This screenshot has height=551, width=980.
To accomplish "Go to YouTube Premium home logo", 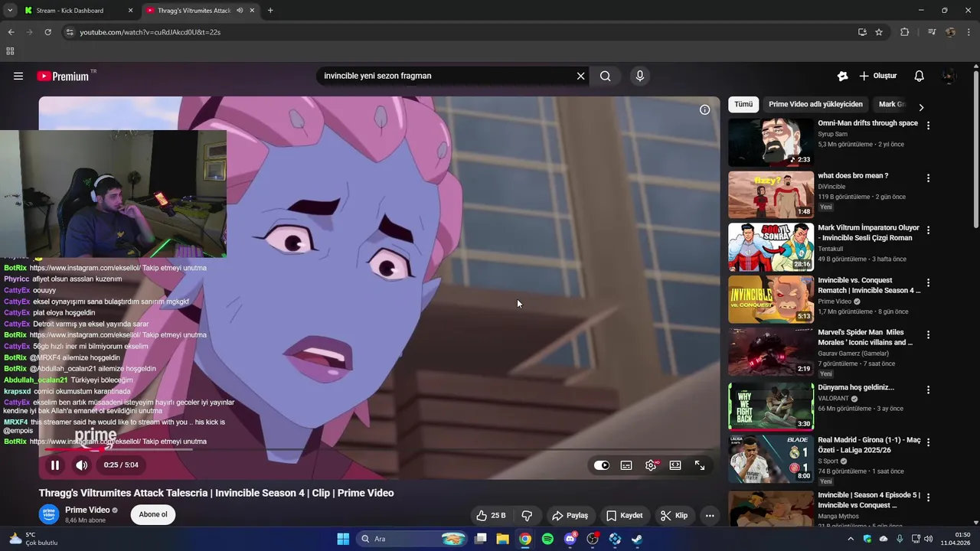I will (63, 76).
